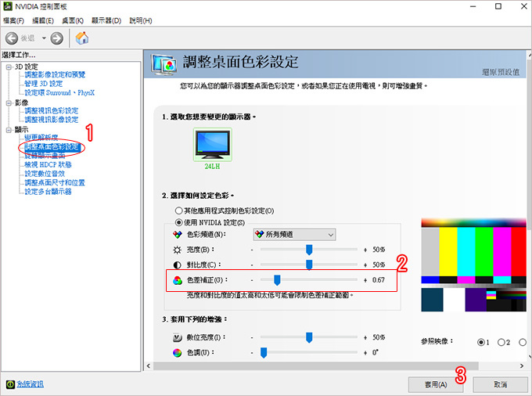Select 使用 NVIDIA 設定 radio button
Screen dimensions: 532x396
pos(178,222)
